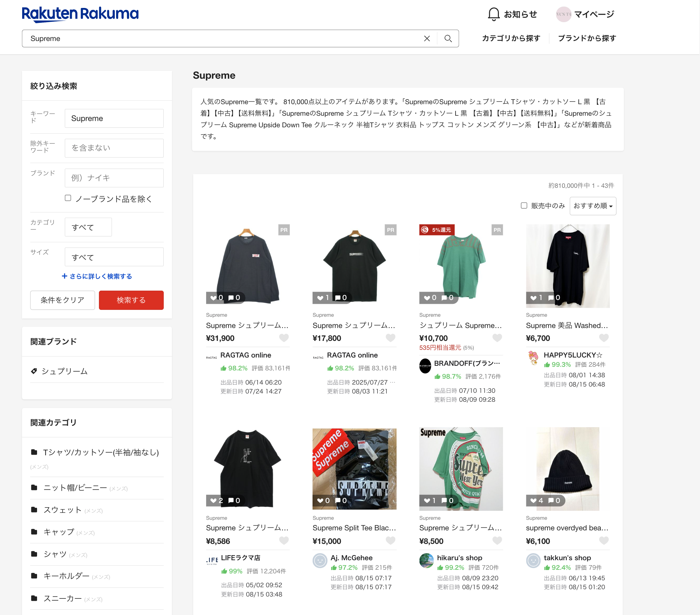Check ノーブランド品を除く checkbox
This screenshot has height=615, width=700.
click(68, 198)
